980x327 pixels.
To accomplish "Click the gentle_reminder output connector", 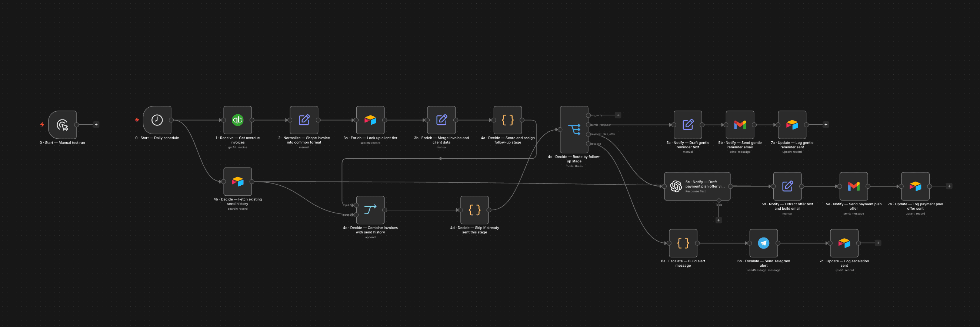I will click(588, 125).
